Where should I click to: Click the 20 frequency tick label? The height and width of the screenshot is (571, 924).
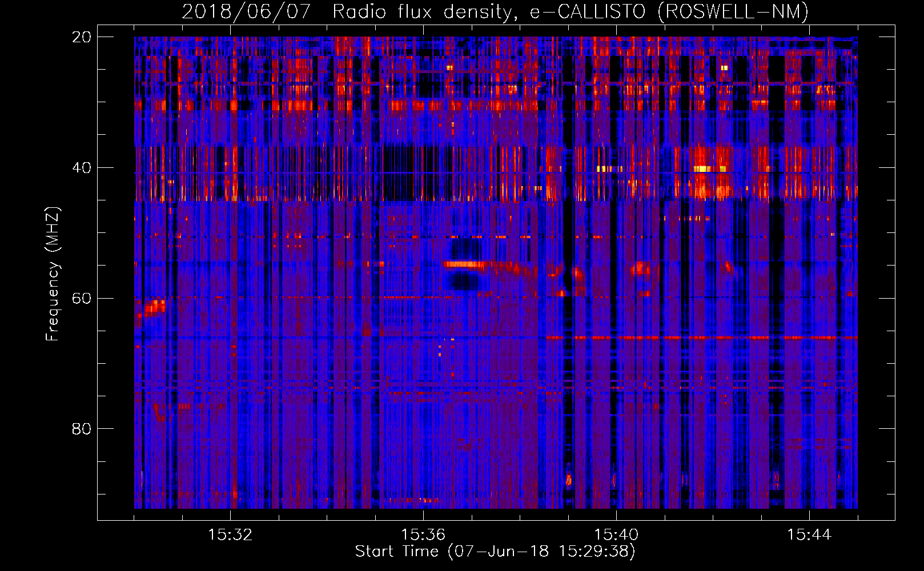click(82, 37)
